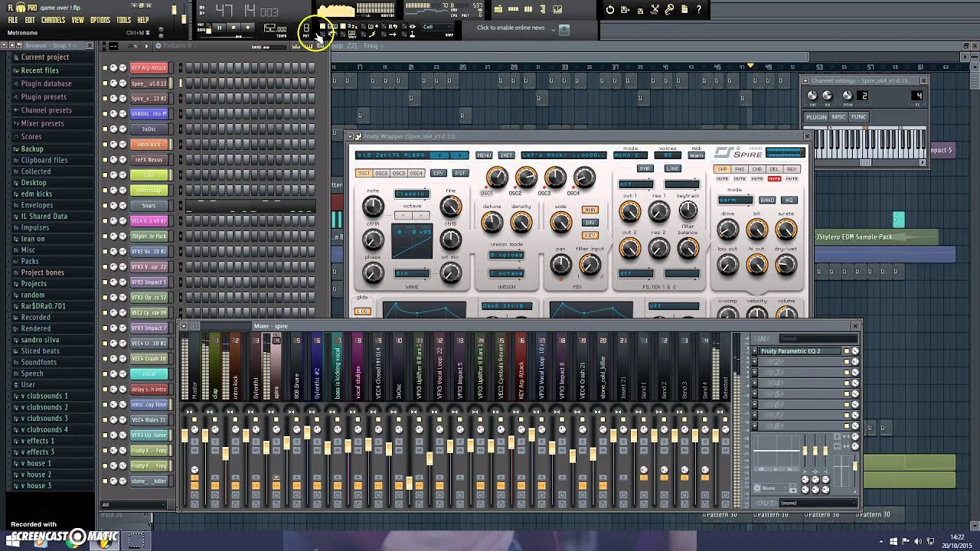
Task: Click Spire octave up arrow
Action: 421,216
